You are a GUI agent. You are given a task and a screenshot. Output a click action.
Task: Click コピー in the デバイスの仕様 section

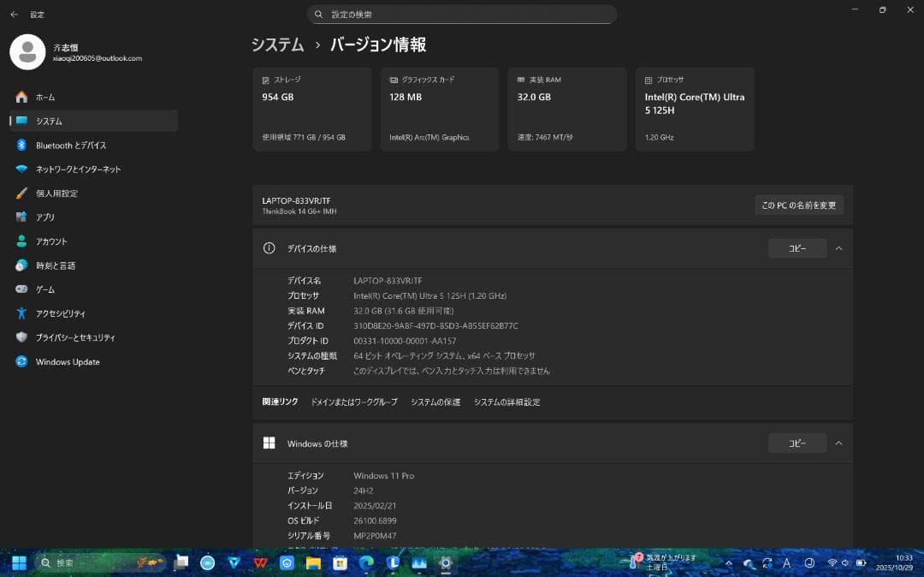tap(797, 247)
